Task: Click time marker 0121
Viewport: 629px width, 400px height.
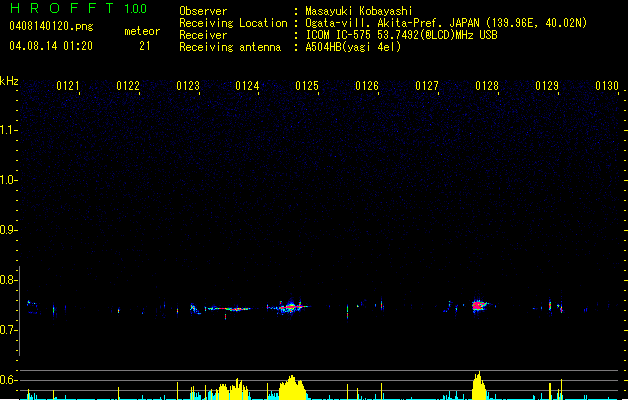Action: pos(68,86)
